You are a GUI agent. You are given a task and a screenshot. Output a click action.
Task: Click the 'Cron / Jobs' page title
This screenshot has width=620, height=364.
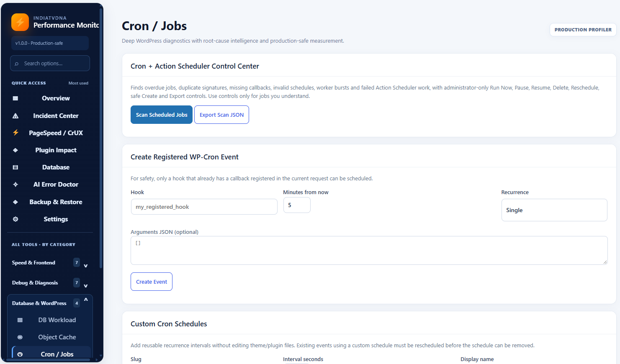point(154,26)
